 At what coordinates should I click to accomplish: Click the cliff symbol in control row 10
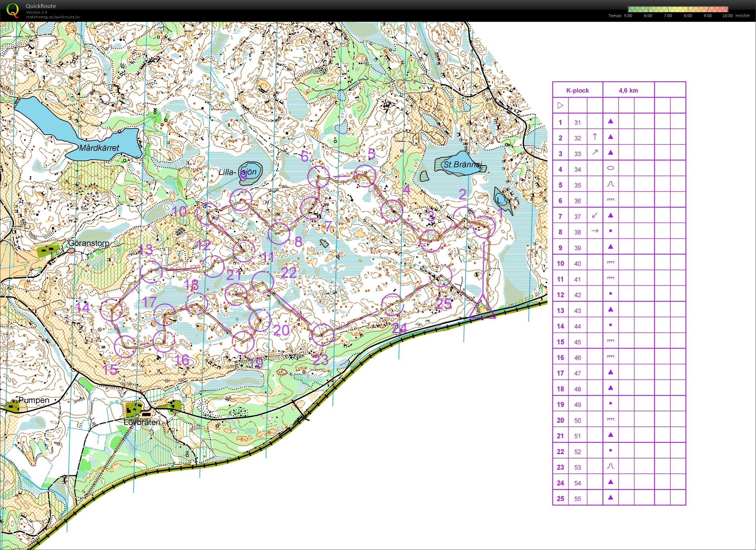coord(611,262)
